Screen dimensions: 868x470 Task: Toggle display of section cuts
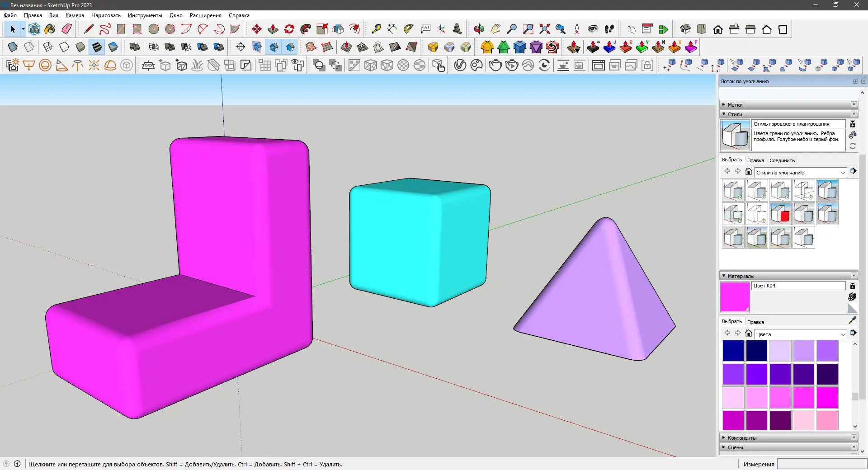click(274, 47)
